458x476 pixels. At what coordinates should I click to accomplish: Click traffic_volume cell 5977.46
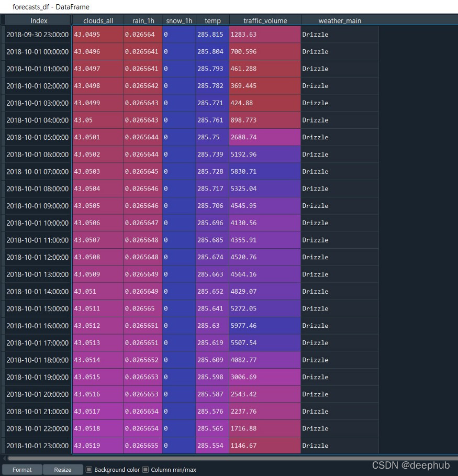[265, 326]
